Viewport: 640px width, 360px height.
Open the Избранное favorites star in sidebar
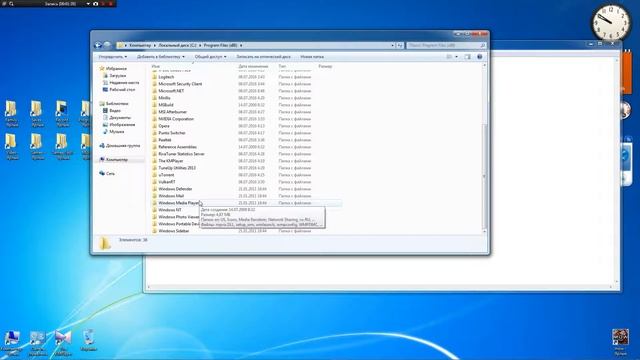pyautogui.click(x=102, y=69)
